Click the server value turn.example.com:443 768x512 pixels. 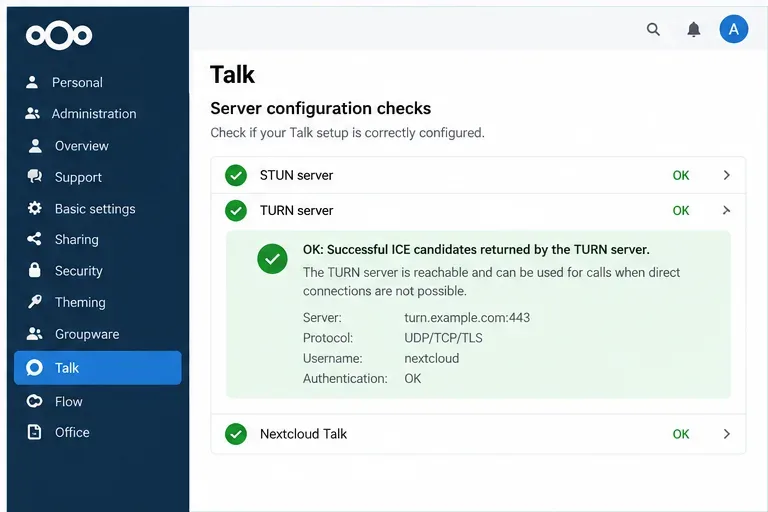coord(467,317)
